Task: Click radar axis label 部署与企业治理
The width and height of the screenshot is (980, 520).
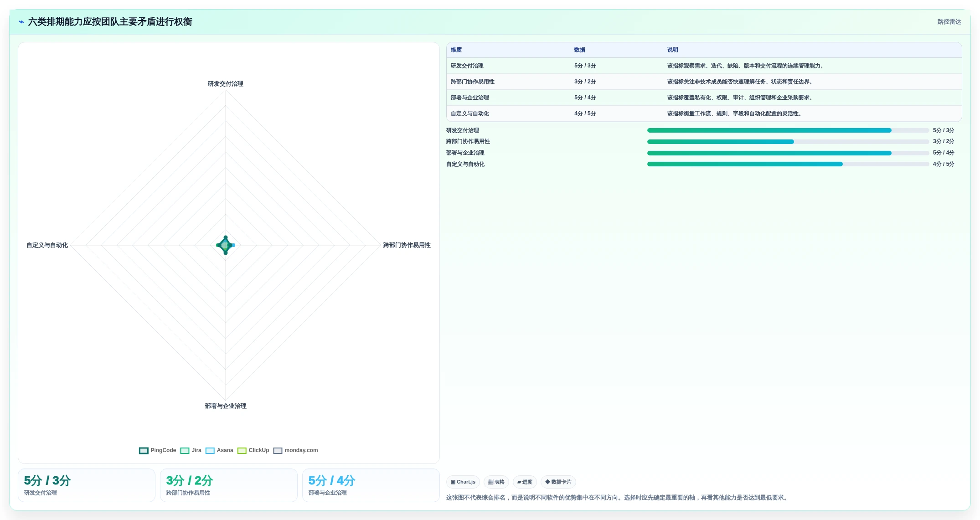Action: [226, 406]
